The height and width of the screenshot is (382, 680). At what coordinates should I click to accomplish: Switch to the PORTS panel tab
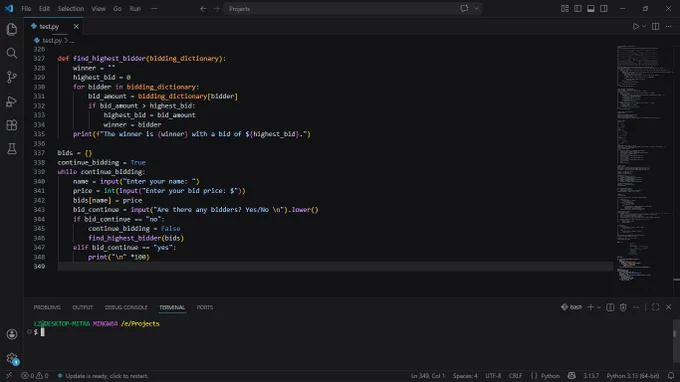pos(205,307)
